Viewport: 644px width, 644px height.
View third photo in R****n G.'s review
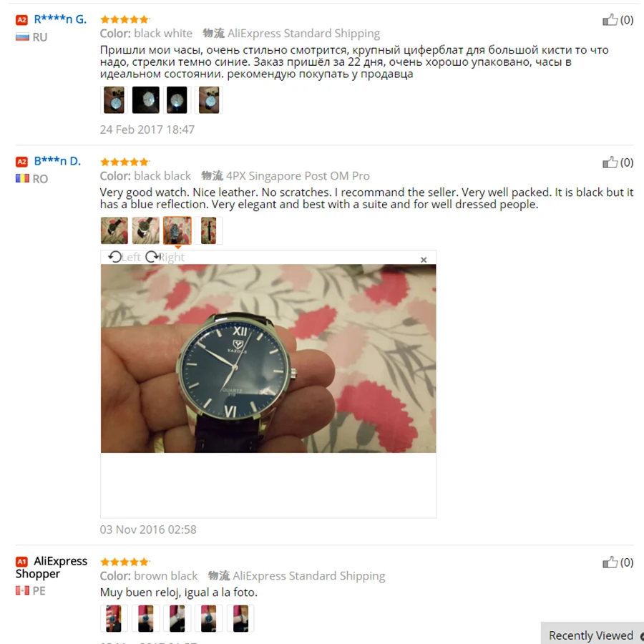[177, 99]
